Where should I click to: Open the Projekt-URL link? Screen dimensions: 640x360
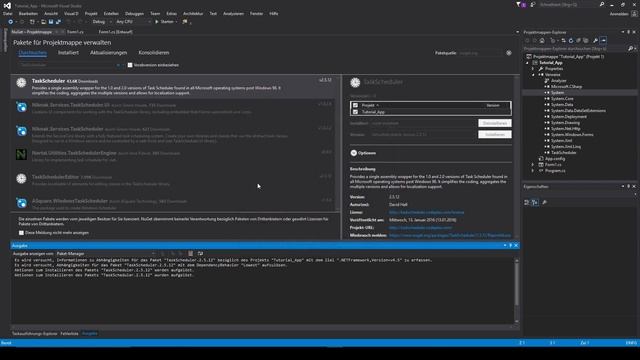[420, 228]
